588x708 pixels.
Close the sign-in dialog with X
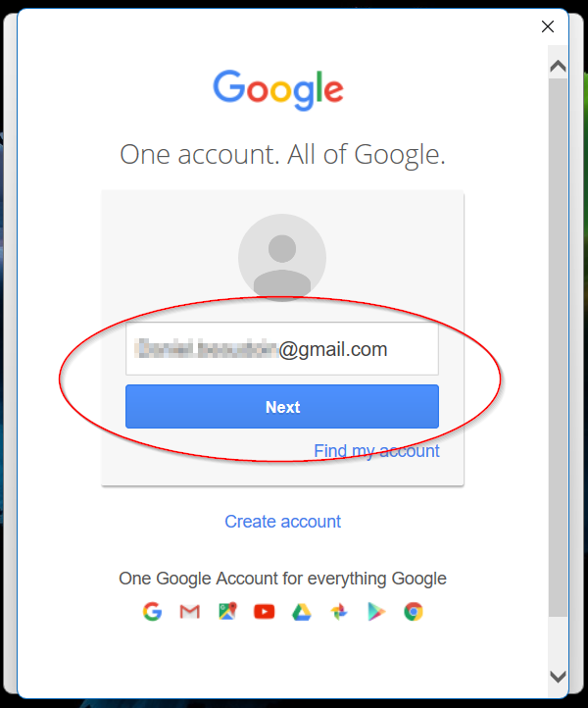548,26
